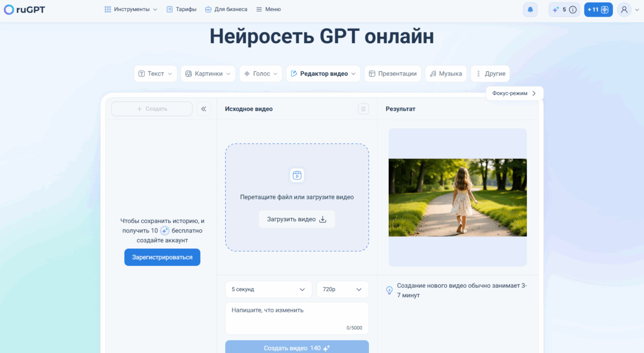Click the video clip icon in upload area
This screenshot has width=644, height=353.
coord(297,175)
